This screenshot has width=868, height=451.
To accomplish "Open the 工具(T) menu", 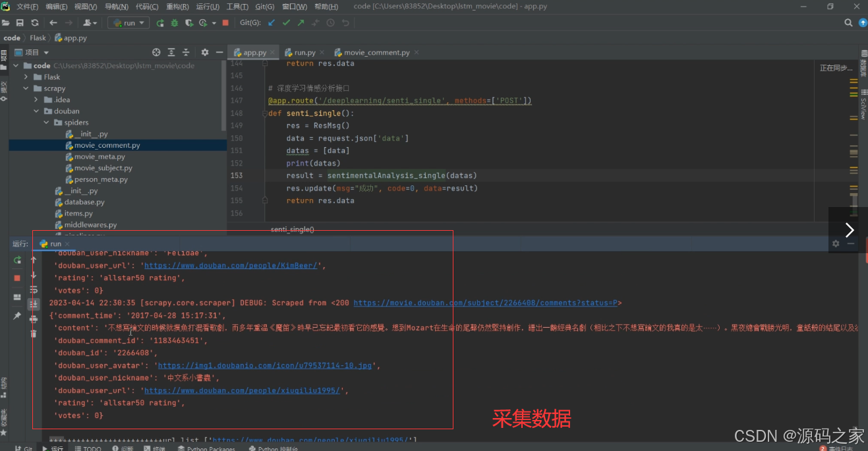I will (x=237, y=7).
